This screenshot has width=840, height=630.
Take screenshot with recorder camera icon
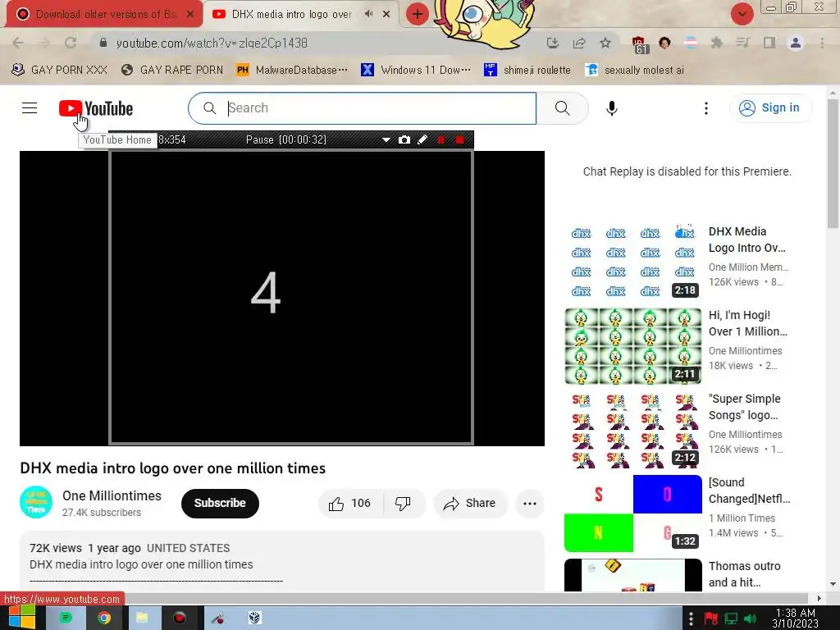pos(404,139)
